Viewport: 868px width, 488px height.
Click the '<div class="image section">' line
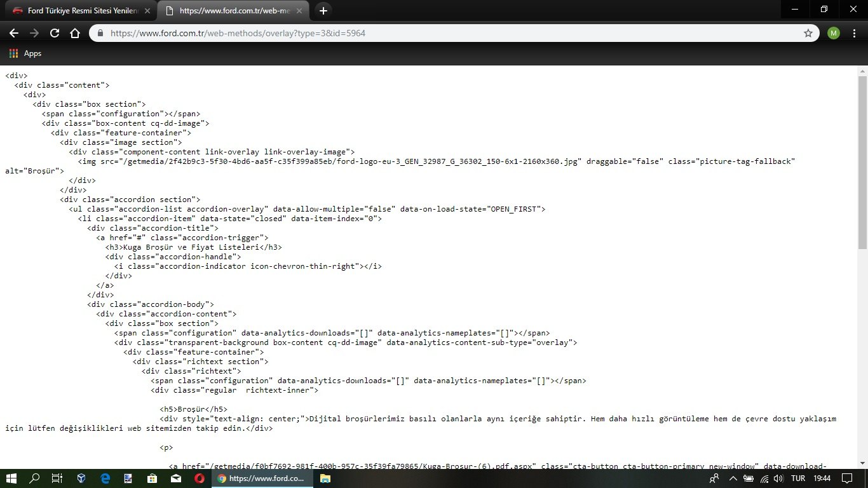pyautogui.click(x=121, y=142)
